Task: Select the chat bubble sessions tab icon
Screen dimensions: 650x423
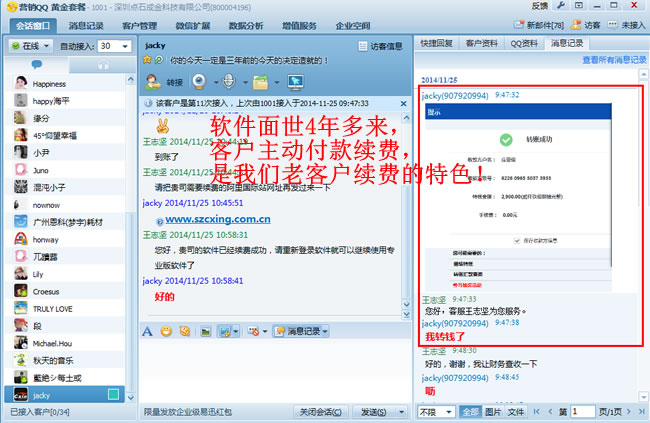Action: point(37,65)
